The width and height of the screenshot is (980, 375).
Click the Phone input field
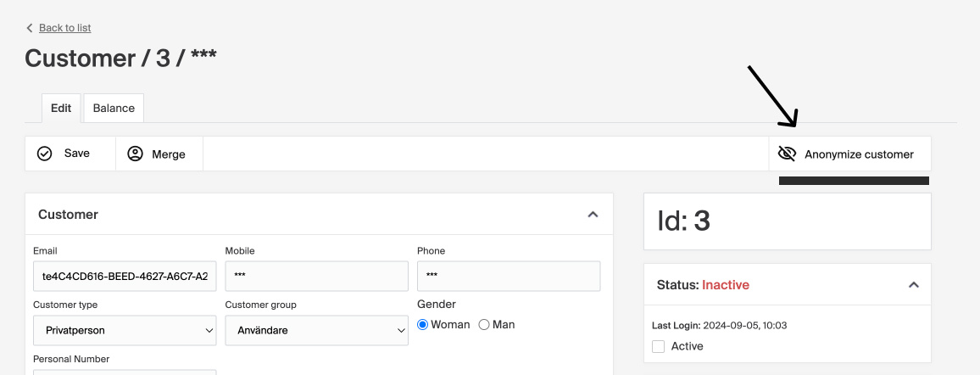[x=508, y=276]
